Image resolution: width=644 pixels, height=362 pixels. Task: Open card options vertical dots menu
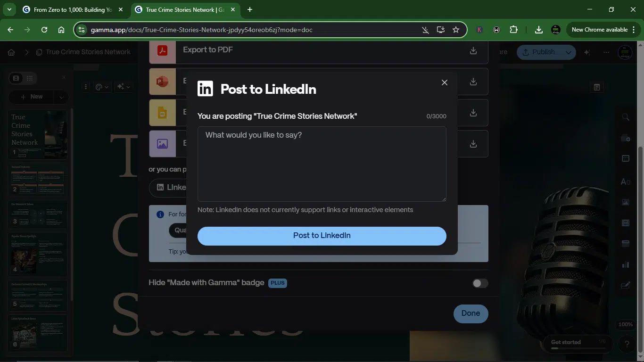[86, 87]
